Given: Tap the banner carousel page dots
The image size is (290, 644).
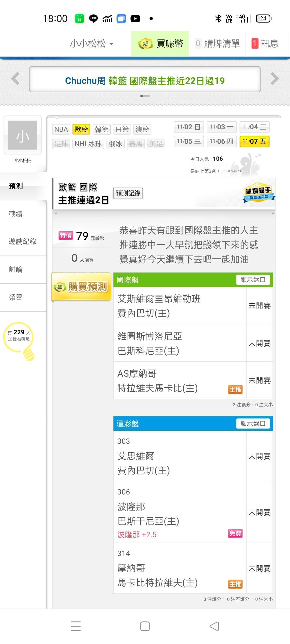Looking at the screenshot, I should [145, 96].
